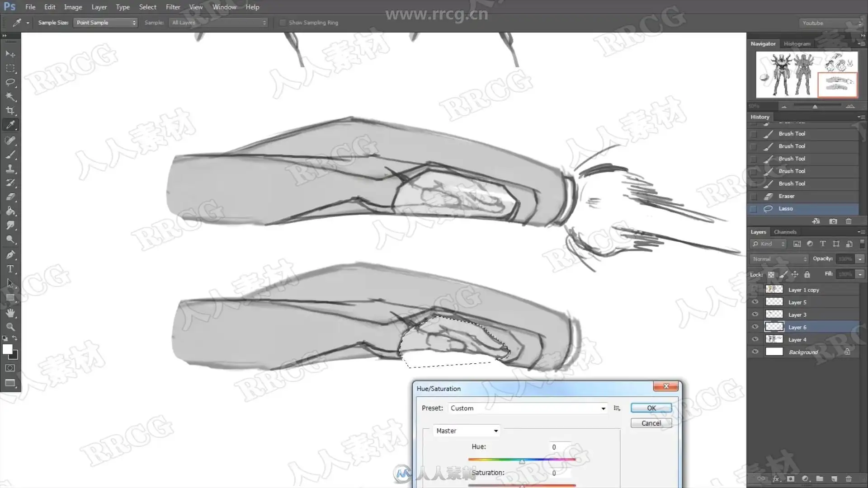Switch to the Channels tab
The width and height of the screenshot is (868, 488).
pyautogui.click(x=785, y=232)
